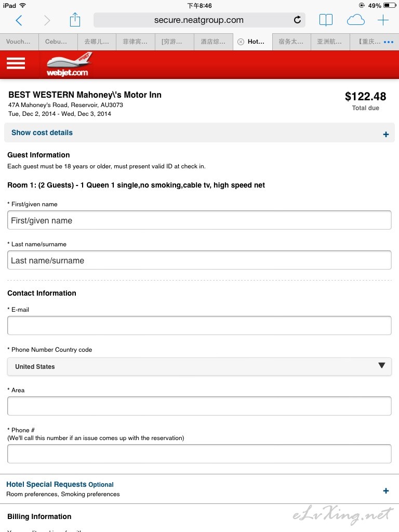Focus the Last name/surname field
The image size is (399, 532).
[199, 260]
